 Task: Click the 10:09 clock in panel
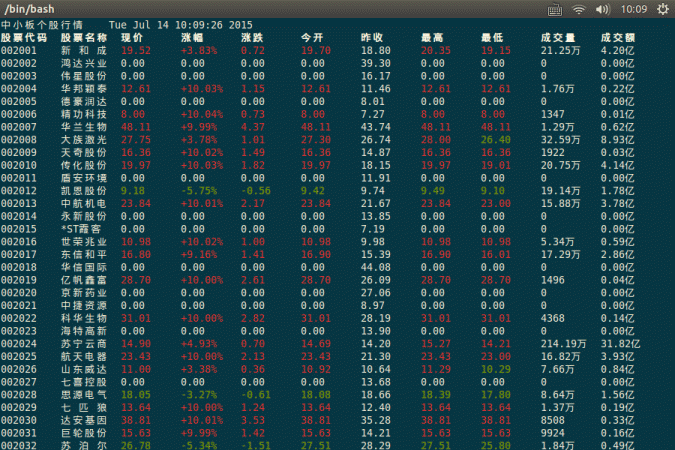[634, 9]
